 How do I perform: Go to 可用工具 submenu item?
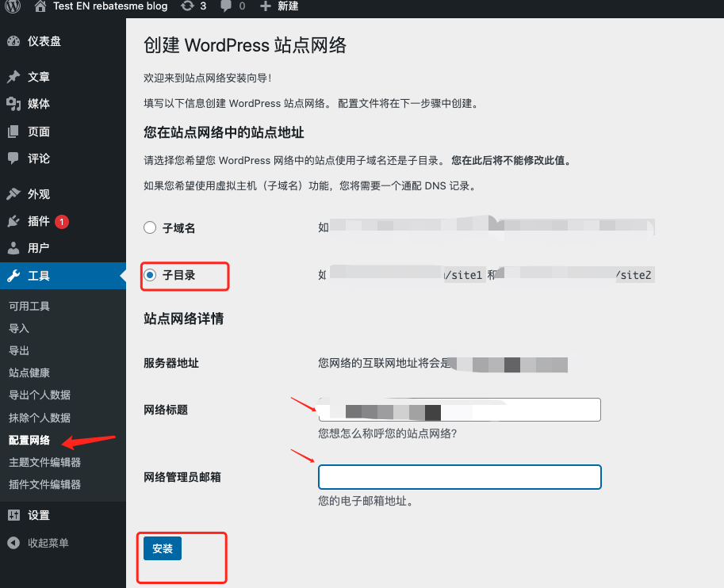[29, 306]
